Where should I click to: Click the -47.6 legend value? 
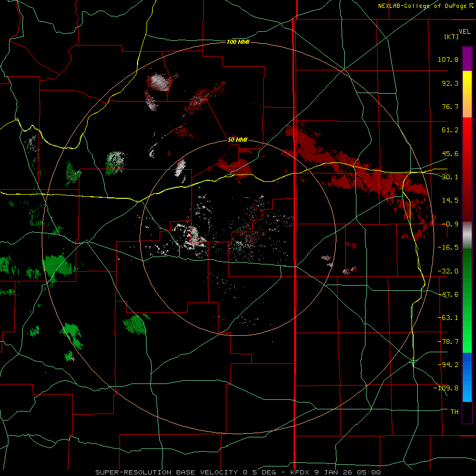tap(448, 295)
